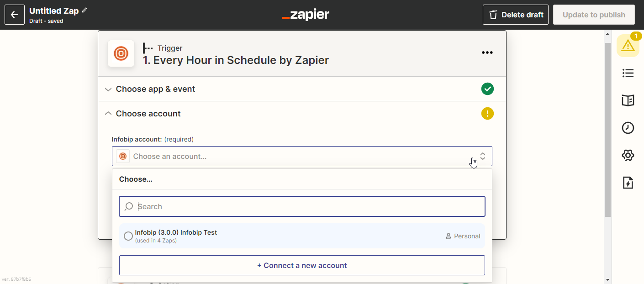Open the Zap details lightning file icon
The height and width of the screenshot is (284, 644).
pyautogui.click(x=628, y=183)
